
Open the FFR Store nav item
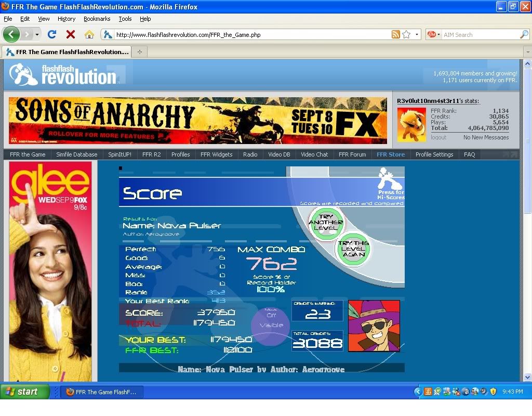click(391, 154)
